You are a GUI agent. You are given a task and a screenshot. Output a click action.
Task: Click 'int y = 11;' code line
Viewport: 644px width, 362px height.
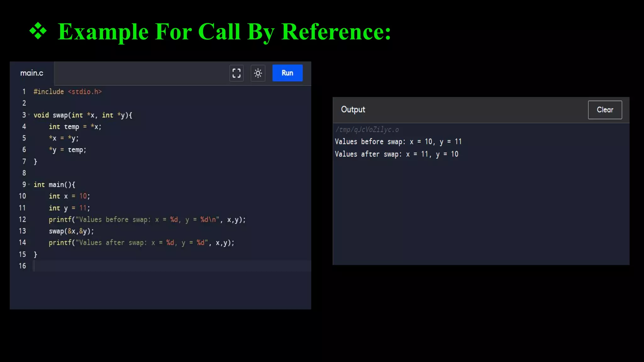(x=69, y=208)
